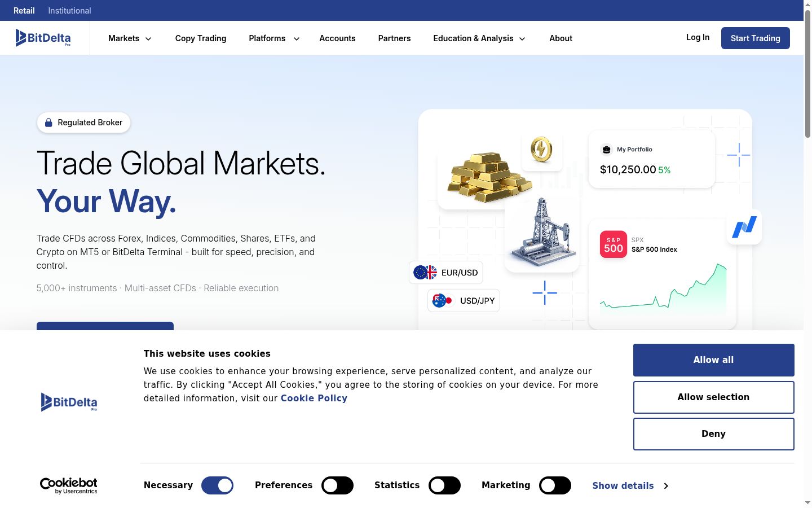Enable the Preferences cookies switch
The image size is (812, 508).
(x=337, y=485)
